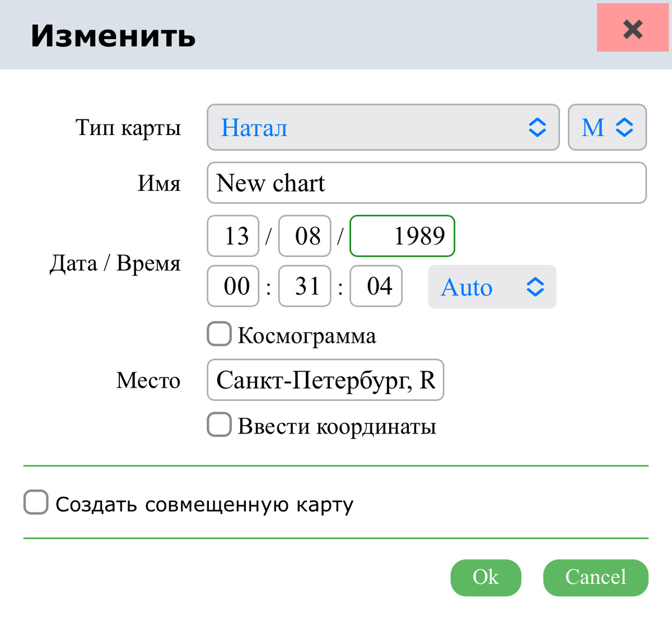
Task: Click the seconds field showing 04
Action: click(376, 286)
